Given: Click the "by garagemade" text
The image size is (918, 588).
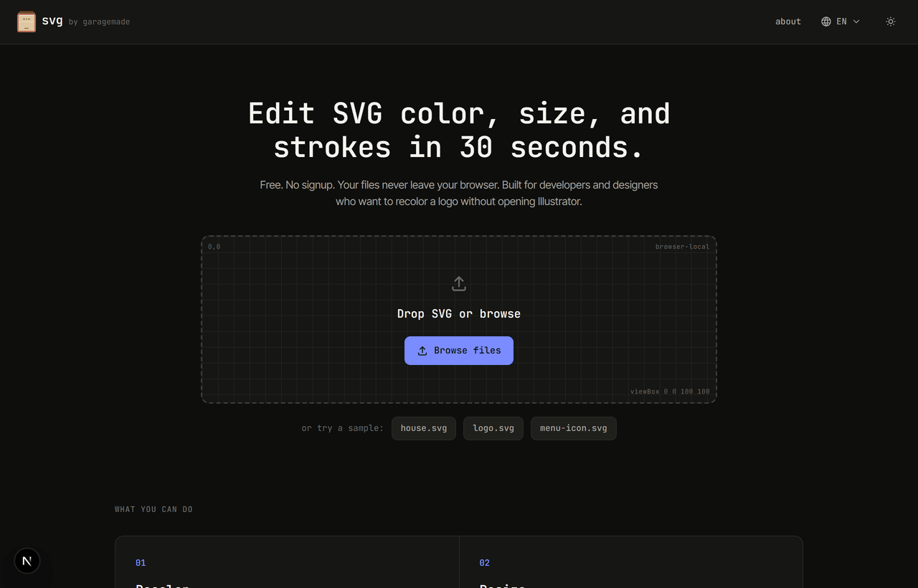Looking at the screenshot, I should [99, 22].
